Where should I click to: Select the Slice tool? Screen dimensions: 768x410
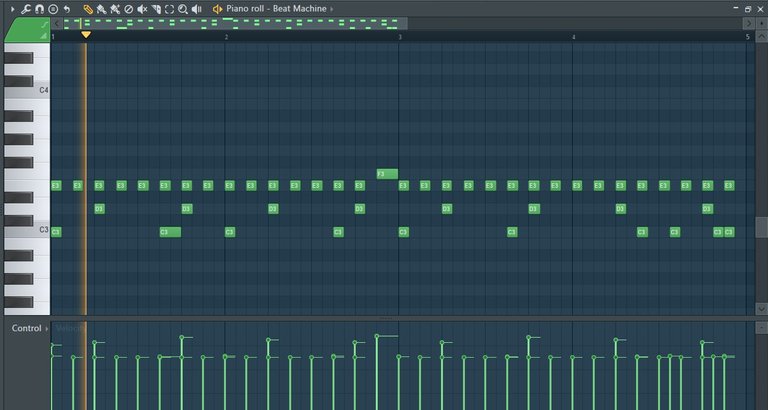(156, 9)
